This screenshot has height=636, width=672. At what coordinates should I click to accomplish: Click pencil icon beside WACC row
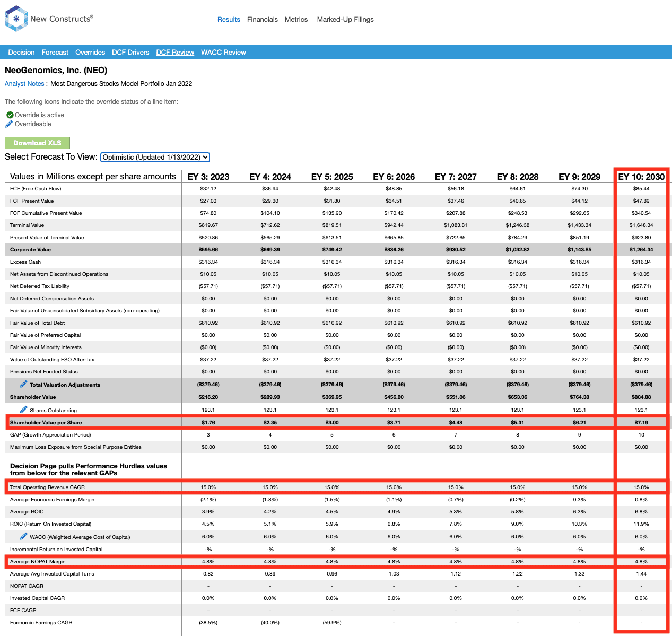click(x=24, y=536)
